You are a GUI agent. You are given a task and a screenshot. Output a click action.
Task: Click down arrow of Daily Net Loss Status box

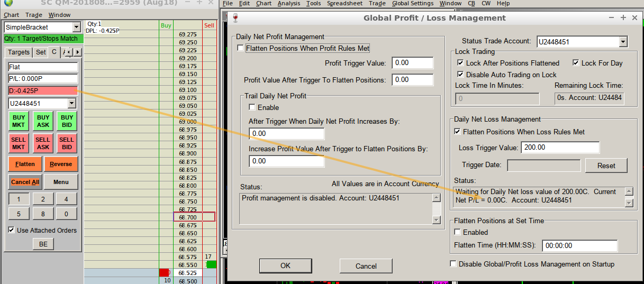pyautogui.click(x=629, y=203)
